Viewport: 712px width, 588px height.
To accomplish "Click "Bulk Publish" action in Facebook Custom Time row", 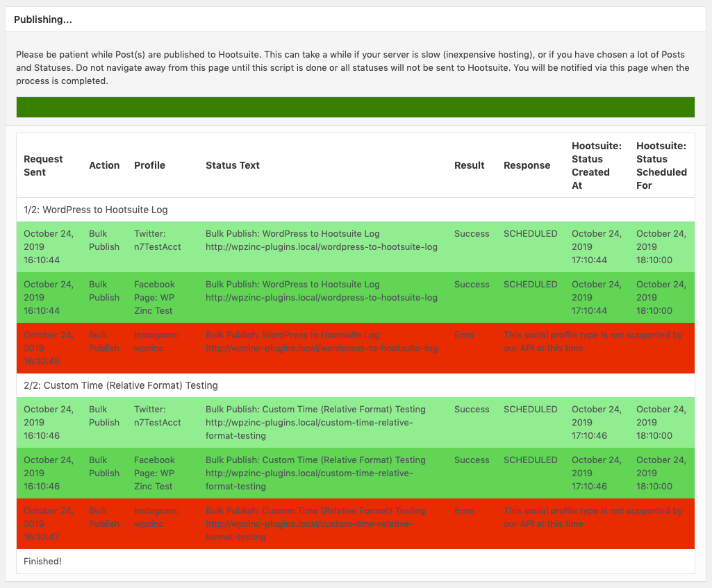I will pyautogui.click(x=104, y=467).
